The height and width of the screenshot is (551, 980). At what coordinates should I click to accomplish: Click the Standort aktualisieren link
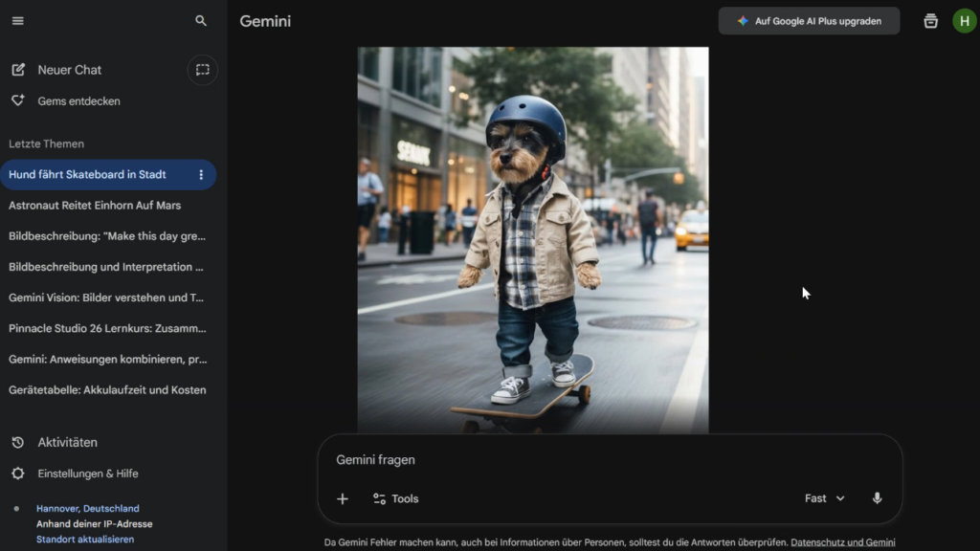(85, 540)
